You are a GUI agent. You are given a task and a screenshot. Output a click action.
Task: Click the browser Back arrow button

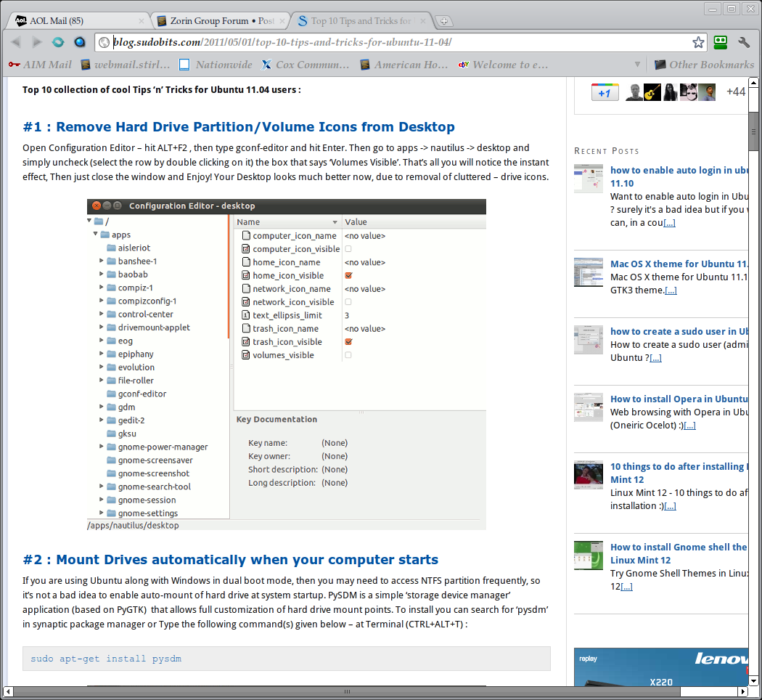pyautogui.click(x=16, y=42)
